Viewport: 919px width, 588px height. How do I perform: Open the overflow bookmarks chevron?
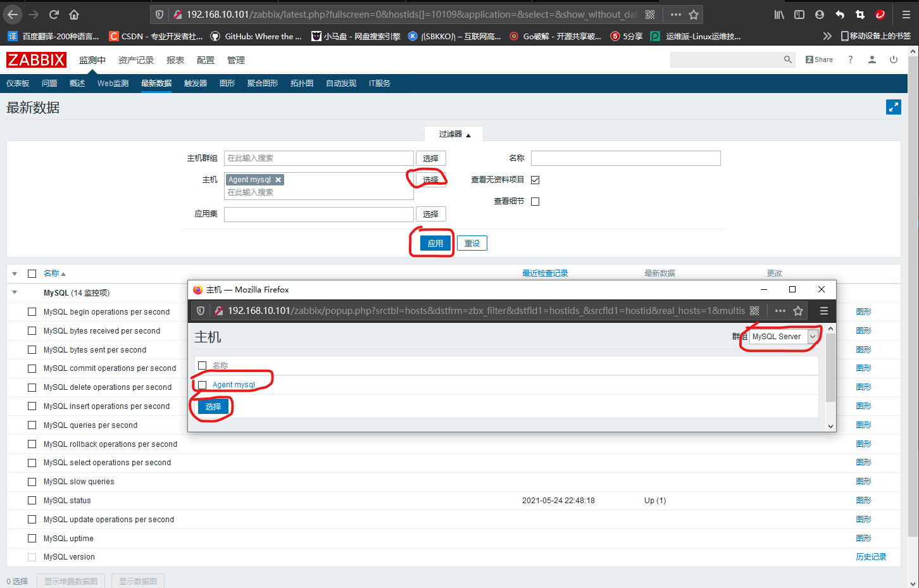point(827,36)
